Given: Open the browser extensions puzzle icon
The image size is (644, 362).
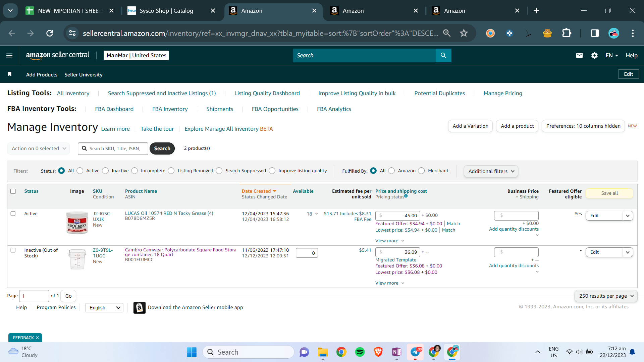Looking at the screenshot, I should [567, 33].
